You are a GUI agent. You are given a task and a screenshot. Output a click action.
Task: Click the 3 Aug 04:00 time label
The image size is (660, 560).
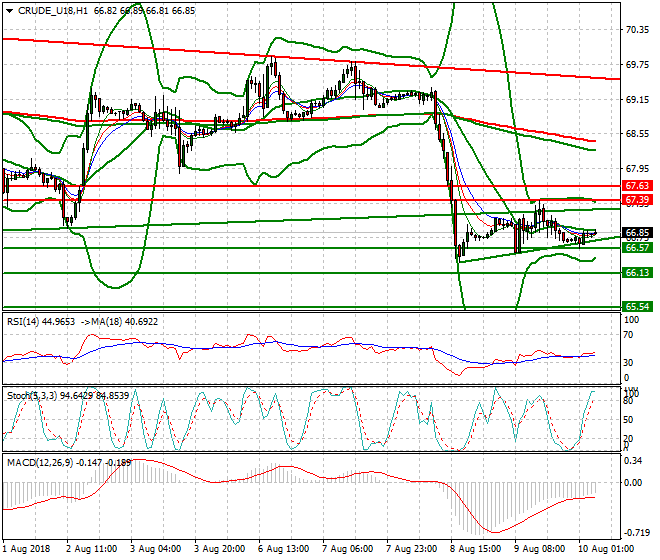(x=159, y=548)
